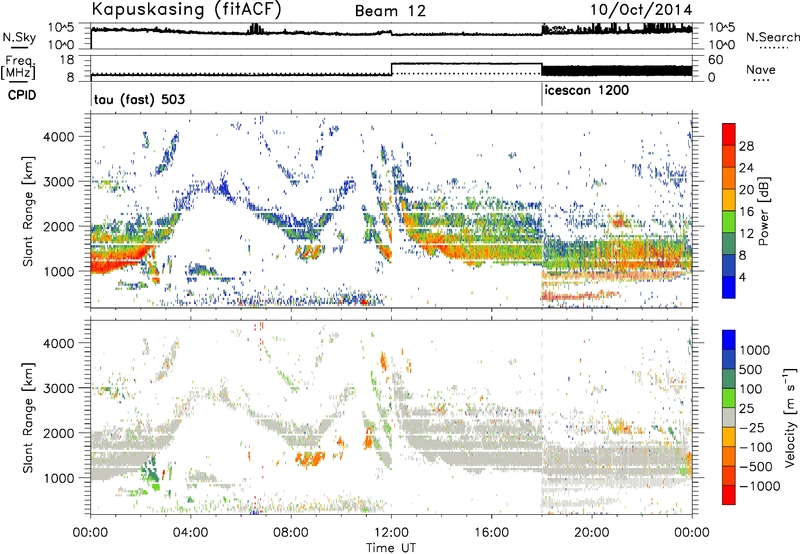
Task: Click the 4000 tick on the power panel
Action: coord(58,137)
